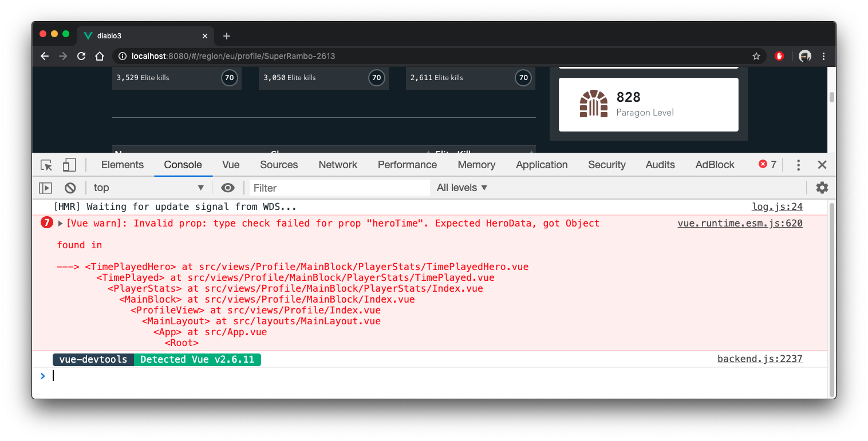Click the page vertical scrollbar thumb
This screenshot has height=441, width=868.
coord(832,97)
